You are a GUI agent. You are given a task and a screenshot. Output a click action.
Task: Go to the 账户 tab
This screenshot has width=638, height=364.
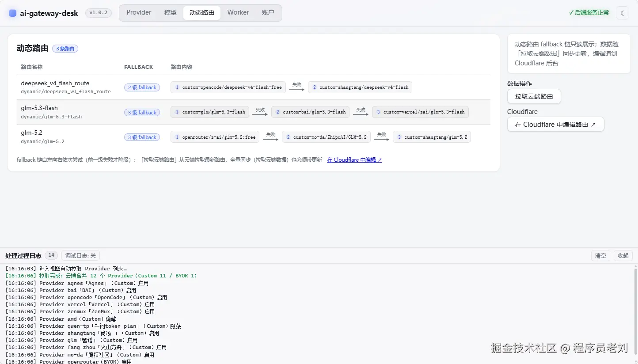pos(268,12)
